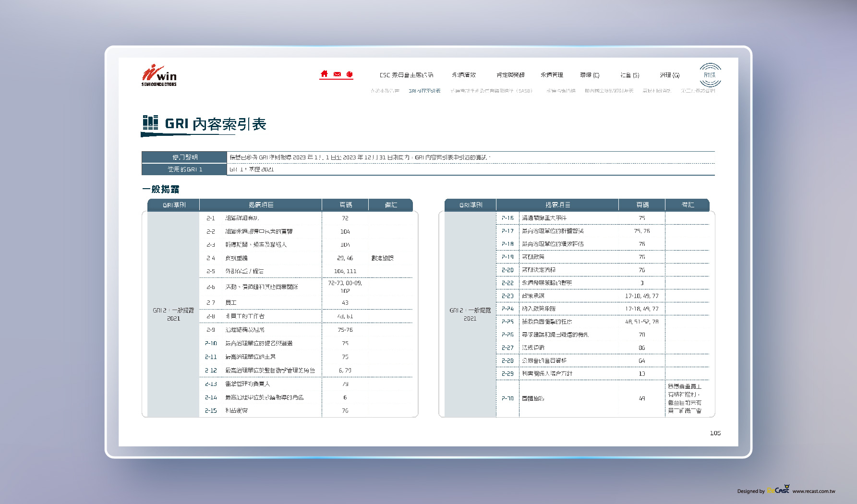Click the 團體協約 disclosure in row 2-30
The width and height of the screenshot is (857, 504).
pos(533,398)
